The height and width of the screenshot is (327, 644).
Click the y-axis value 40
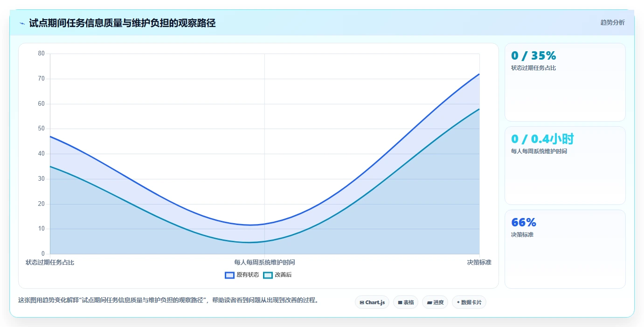(x=42, y=154)
